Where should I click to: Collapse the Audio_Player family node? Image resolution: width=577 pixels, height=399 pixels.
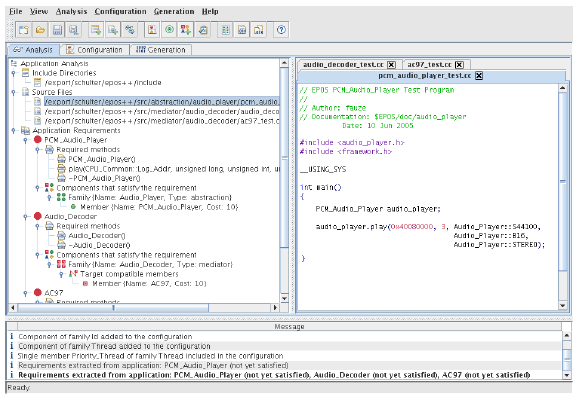pyautogui.click(x=49, y=197)
